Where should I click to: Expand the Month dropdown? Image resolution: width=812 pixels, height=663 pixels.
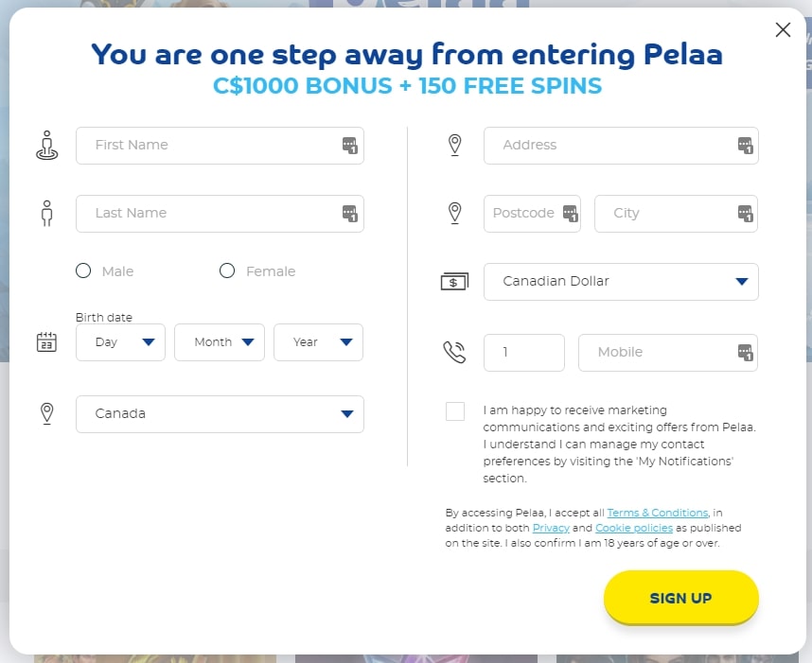[x=219, y=342]
